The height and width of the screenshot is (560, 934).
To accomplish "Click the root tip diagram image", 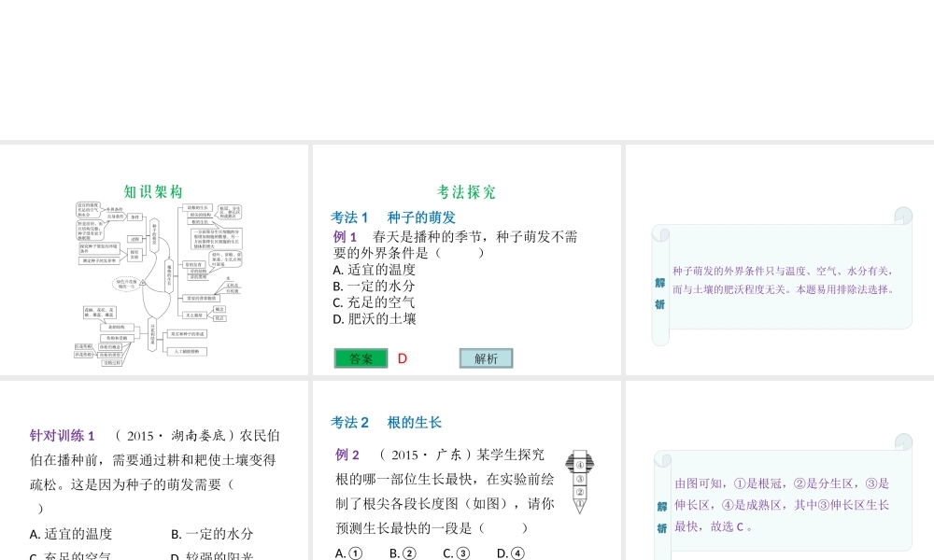I will coord(580,482).
